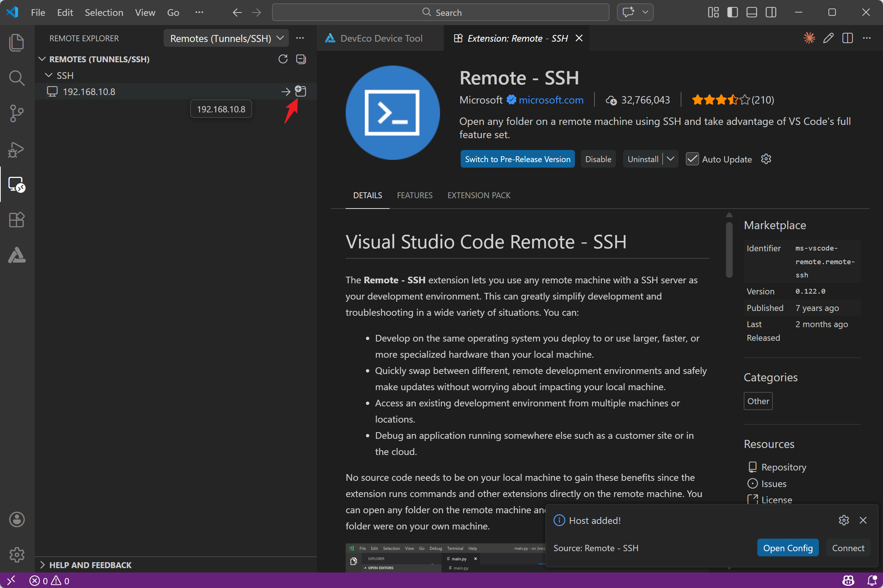Open the Repository resource link
Viewport: 883px width, 588px height.
point(783,467)
